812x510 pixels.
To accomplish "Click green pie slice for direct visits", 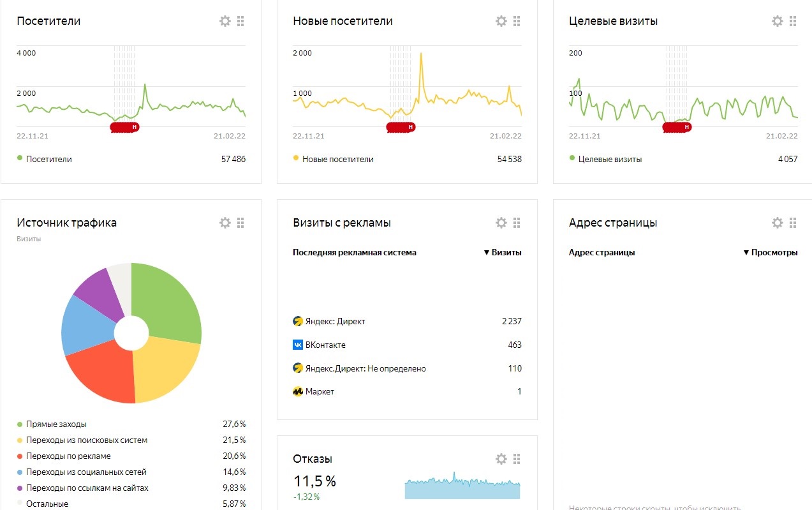I will [x=169, y=303].
